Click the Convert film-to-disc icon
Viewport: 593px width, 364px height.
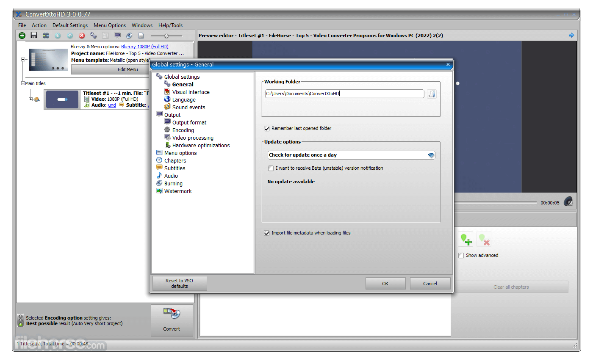172,314
